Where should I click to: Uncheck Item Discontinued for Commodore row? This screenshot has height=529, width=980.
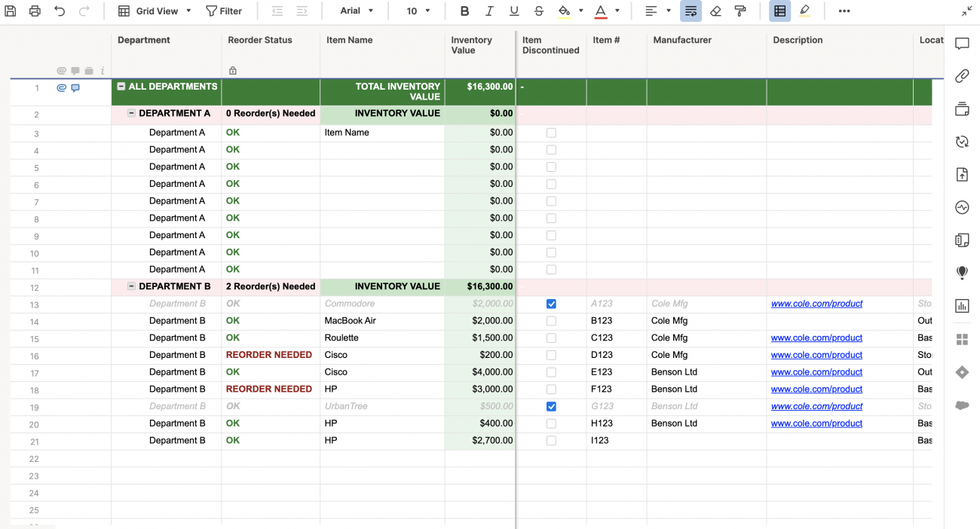(551, 304)
